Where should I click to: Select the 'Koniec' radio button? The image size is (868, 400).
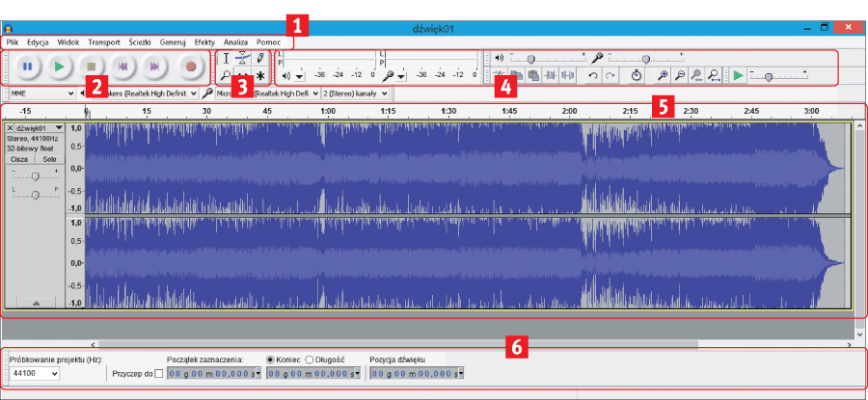270,359
